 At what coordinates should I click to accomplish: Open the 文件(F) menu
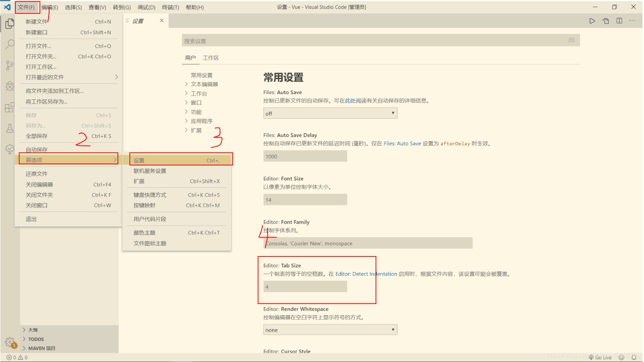pos(26,7)
